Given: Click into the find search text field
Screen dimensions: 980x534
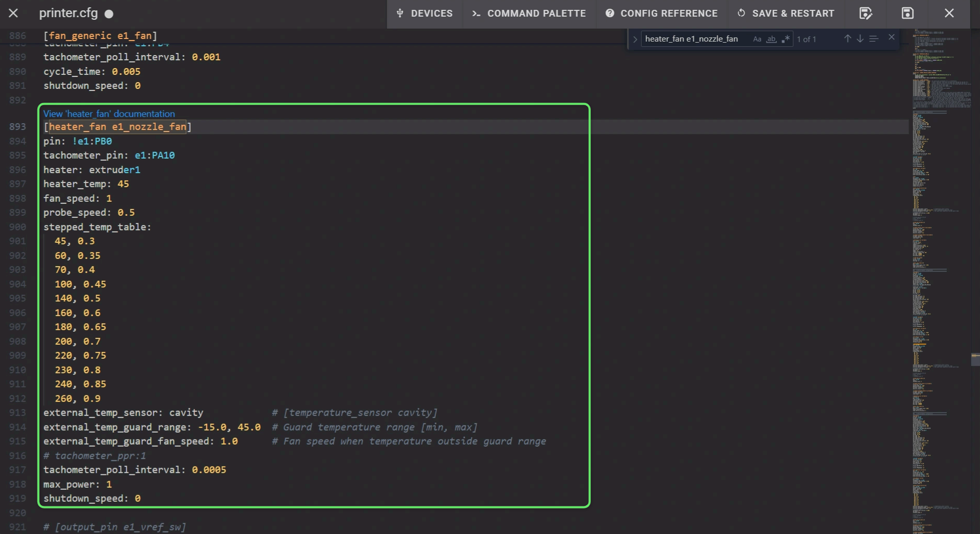Looking at the screenshot, I should (694, 39).
